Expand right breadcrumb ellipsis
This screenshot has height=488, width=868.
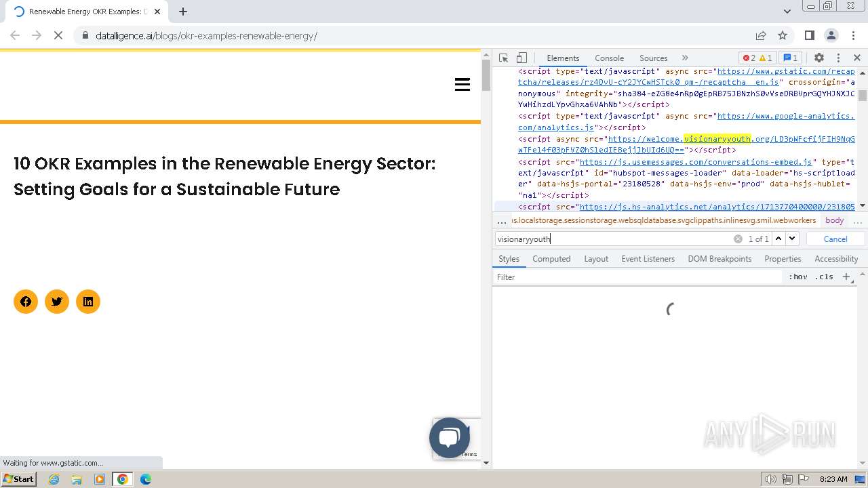coord(858,221)
